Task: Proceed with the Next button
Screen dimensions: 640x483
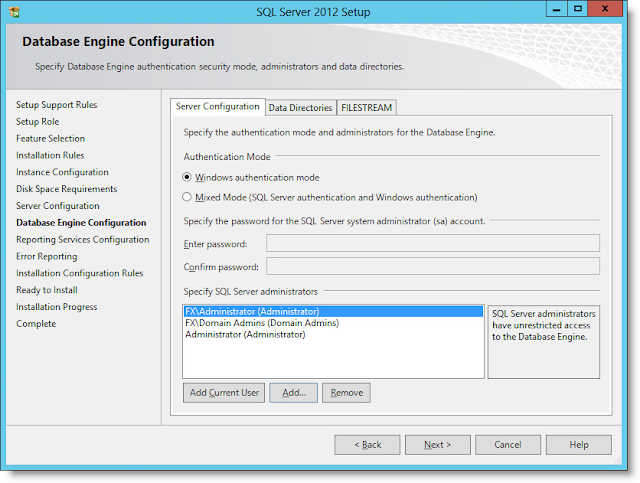Action: pyautogui.click(x=438, y=445)
